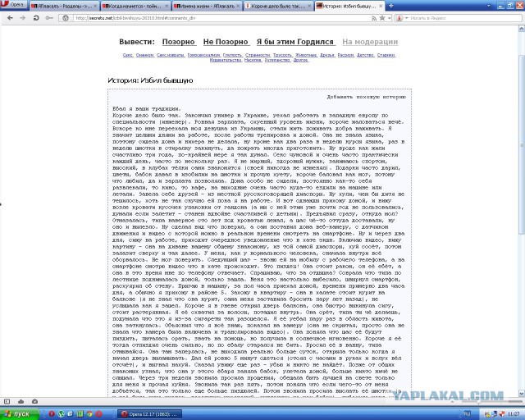Focus the URL address field
This screenshot has height=420, width=525.
(221, 18)
